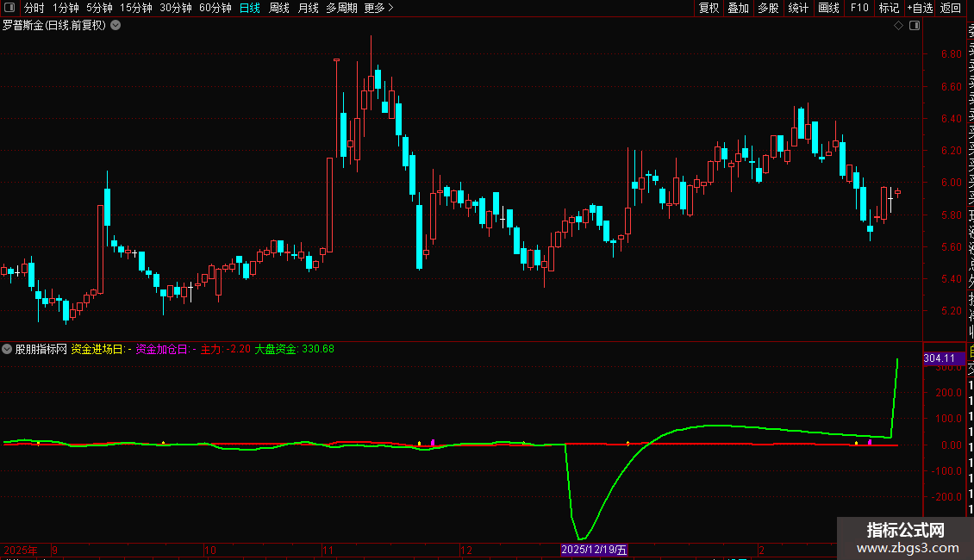Click the 6.80 price axis label
This screenshot has height=560, width=974.
(x=951, y=54)
